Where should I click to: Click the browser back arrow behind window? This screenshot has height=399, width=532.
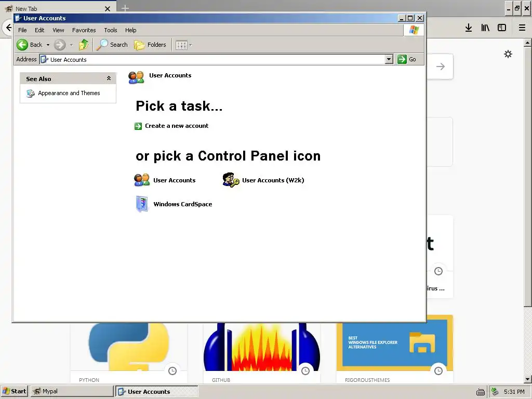point(8,28)
